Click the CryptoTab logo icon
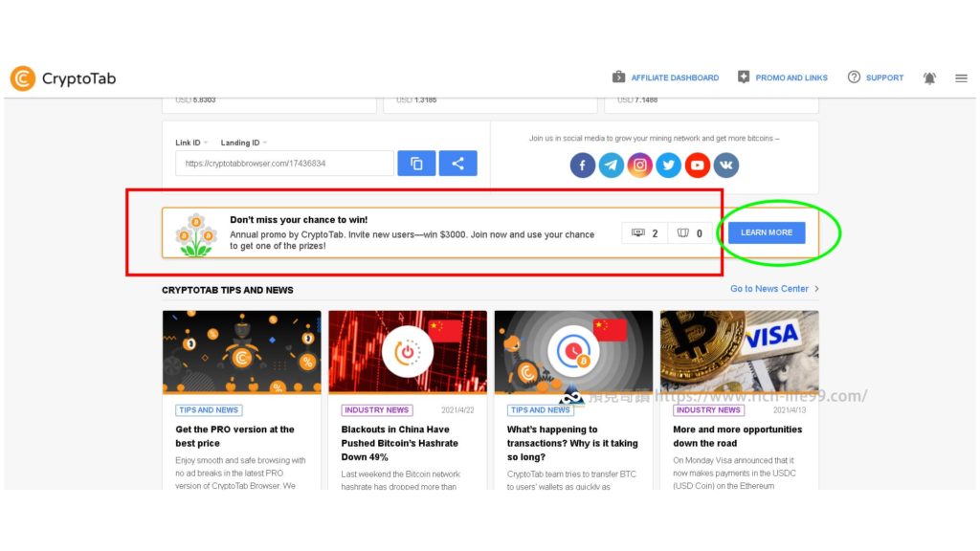 (23, 78)
